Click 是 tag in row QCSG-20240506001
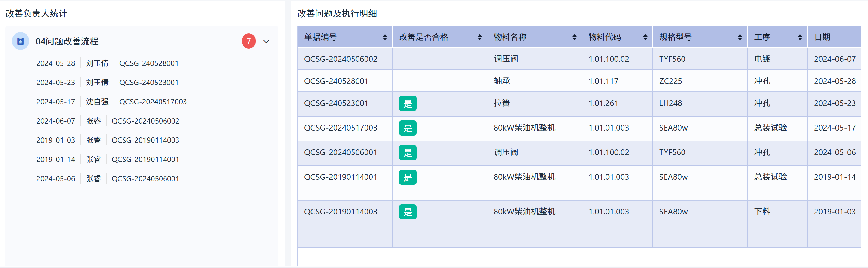 (407, 153)
